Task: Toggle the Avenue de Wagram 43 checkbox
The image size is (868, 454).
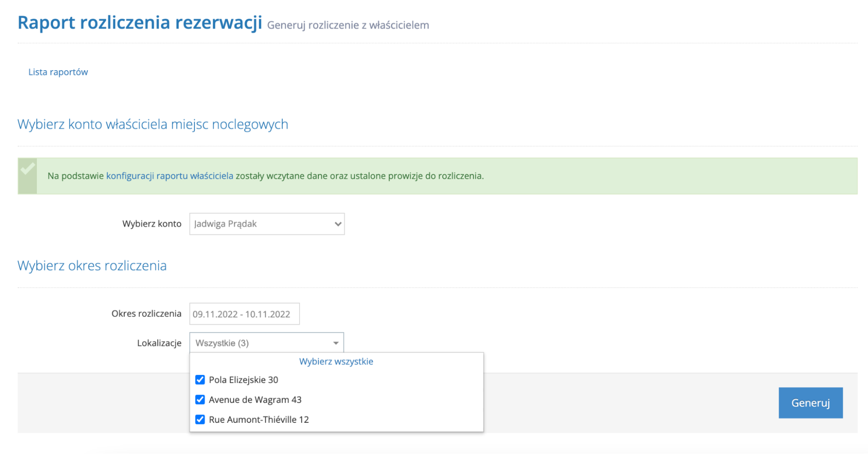Action: [x=200, y=399]
